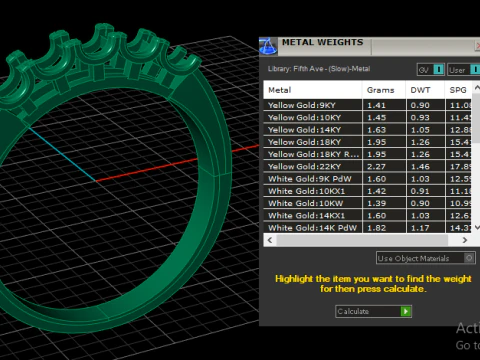The image size is (480, 360).
Task: Click grams value 1.41 for 9KY
Action: coord(376,105)
